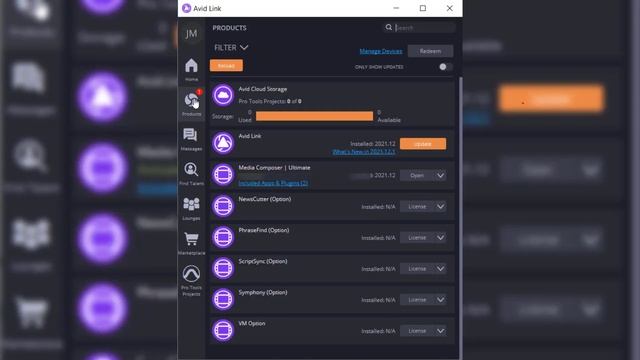Open What's New in 2021.12.1 link
640x360 pixels.
(x=364, y=152)
